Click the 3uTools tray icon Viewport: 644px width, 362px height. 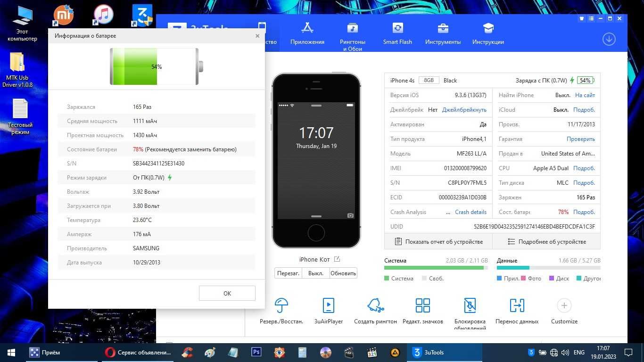coord(531,352)
